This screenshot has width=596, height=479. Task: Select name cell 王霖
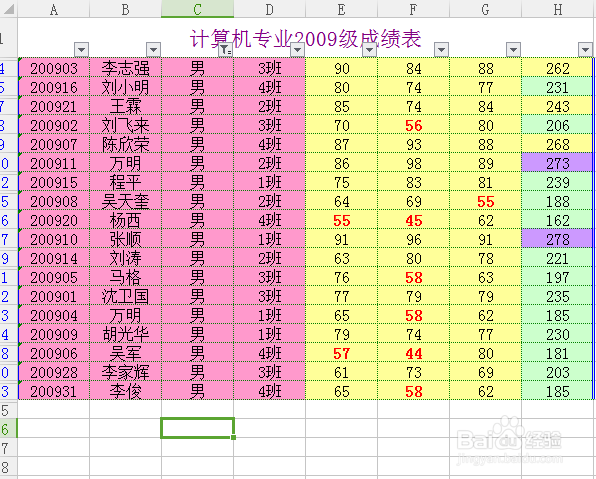tap(125, 106)
